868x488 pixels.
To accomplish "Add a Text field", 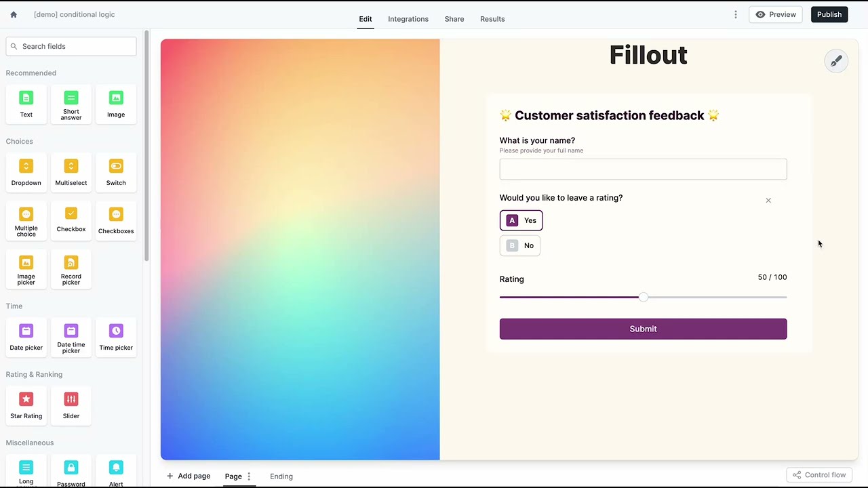I will click(26, 104).
